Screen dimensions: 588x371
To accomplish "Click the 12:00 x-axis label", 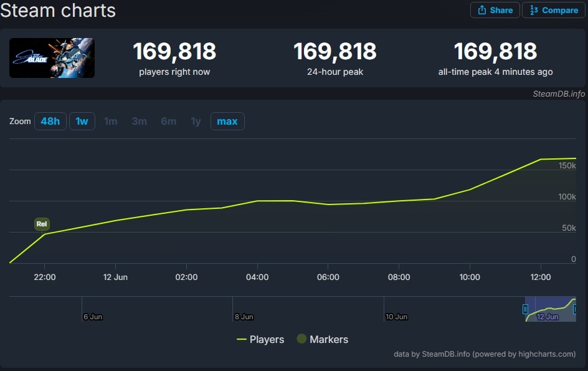I will click(x=541, y=277).
